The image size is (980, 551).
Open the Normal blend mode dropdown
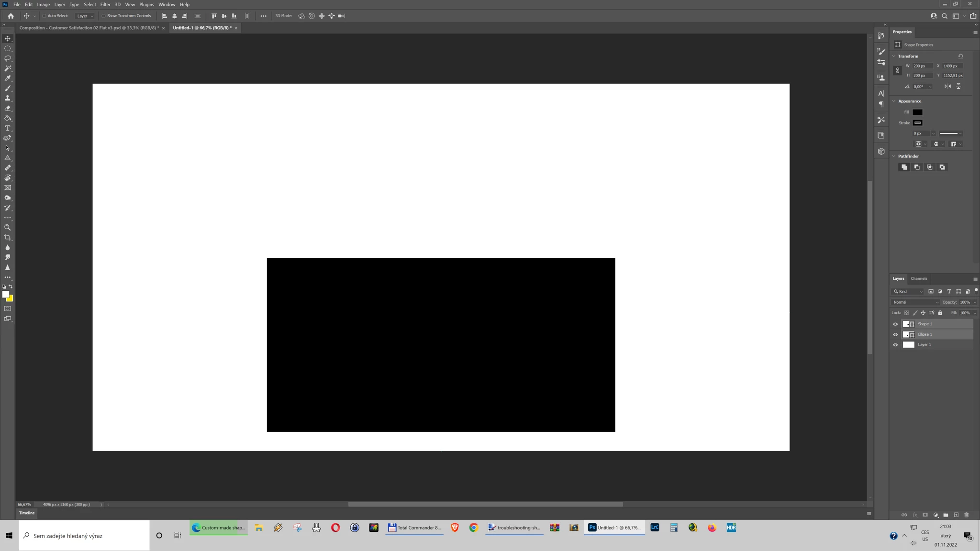[915, 302]
